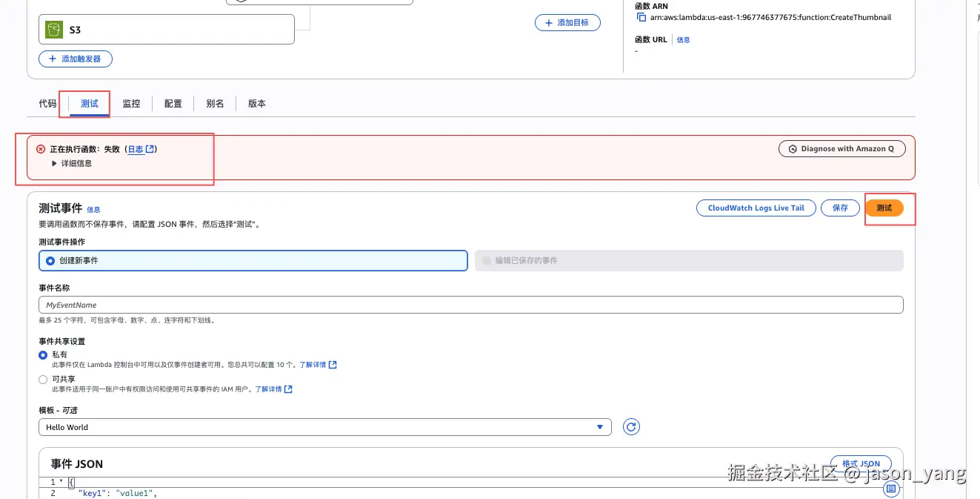
Task: Click the 添加触发器 button
Action: coord(76,59)
